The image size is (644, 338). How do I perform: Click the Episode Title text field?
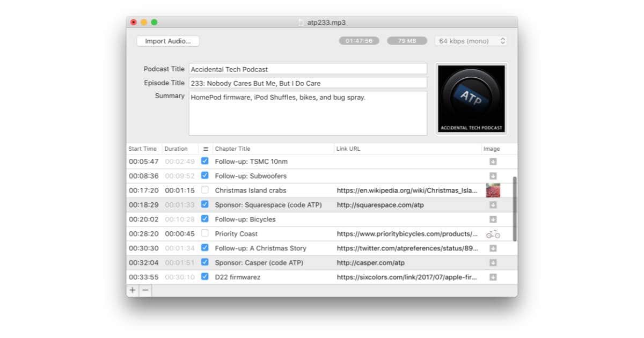click(x=308, y=83)
